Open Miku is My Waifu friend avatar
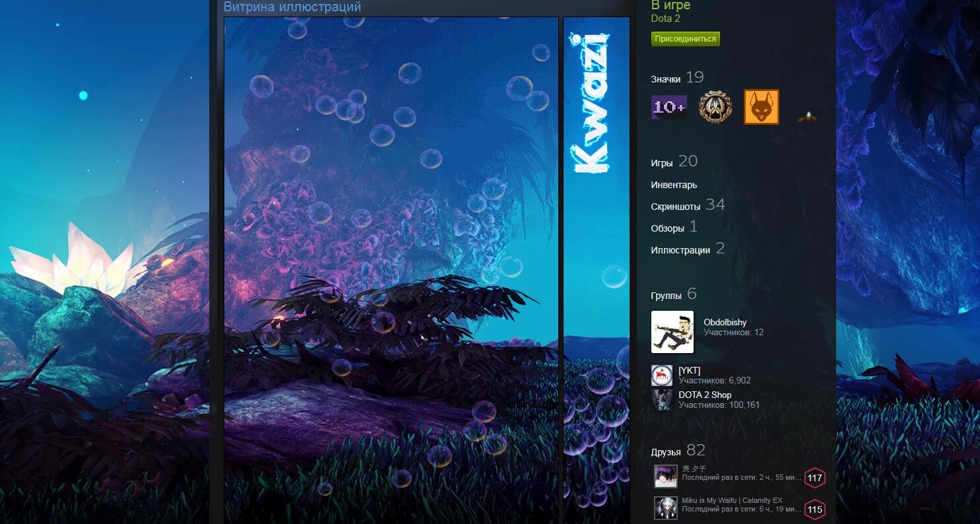 coord(666,508)
